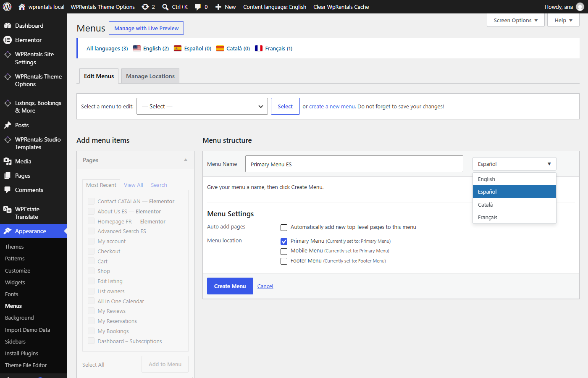The width and height of the screenshot is (588, 378).
Task: Collapse the Pages accordion section
Action: tap(186, 160)
